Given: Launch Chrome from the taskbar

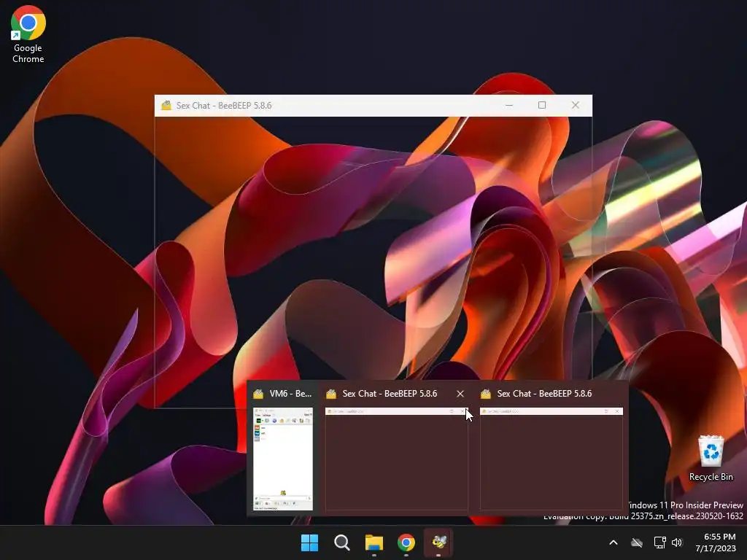Looking at the screenshot, I should [x=406, y=542].
